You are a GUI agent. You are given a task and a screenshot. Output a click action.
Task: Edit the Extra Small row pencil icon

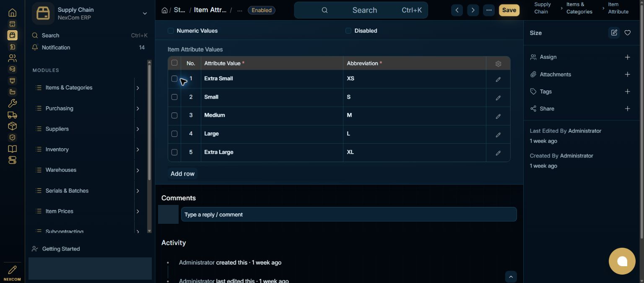point(498,79)
